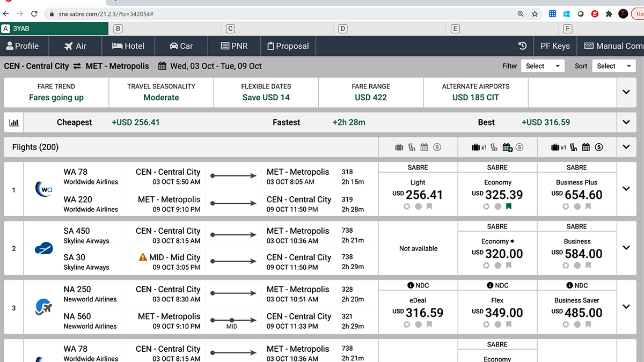The height and width of the screenshot is (362, 644).
Task: Click the gear icon under the Flex 349.00 fare
Action: coord(486,324)
